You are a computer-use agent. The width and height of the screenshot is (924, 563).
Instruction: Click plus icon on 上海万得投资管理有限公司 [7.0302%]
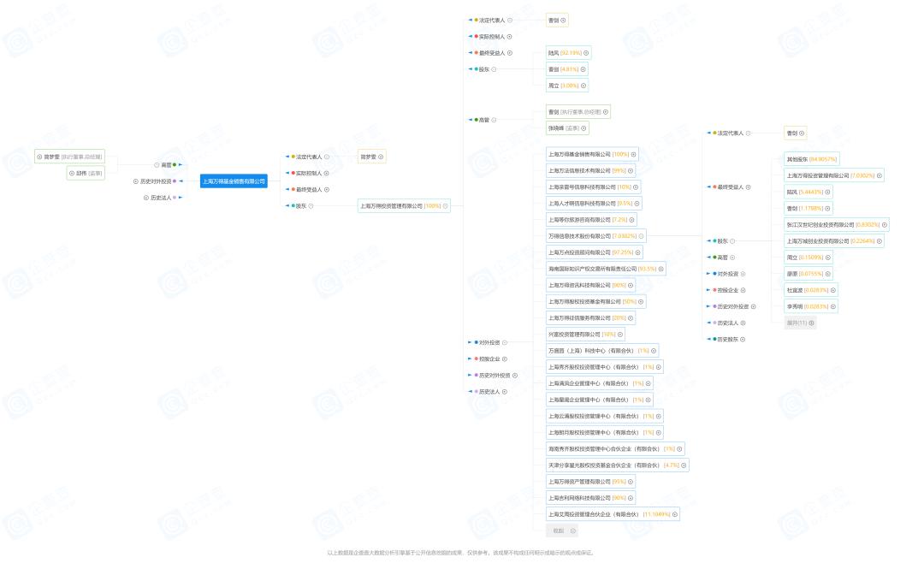tap(880, 175)
